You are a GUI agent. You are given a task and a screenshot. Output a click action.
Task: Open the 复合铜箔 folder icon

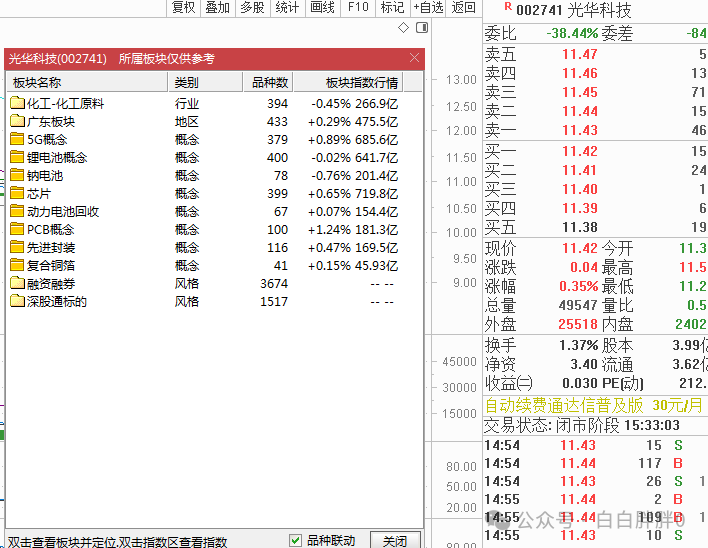[x=17, y=265]
